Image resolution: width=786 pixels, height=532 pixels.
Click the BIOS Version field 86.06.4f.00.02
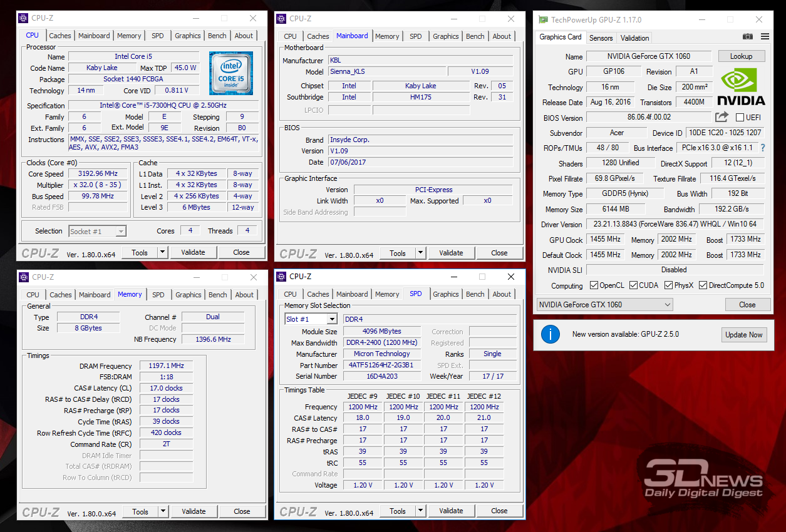649,117
